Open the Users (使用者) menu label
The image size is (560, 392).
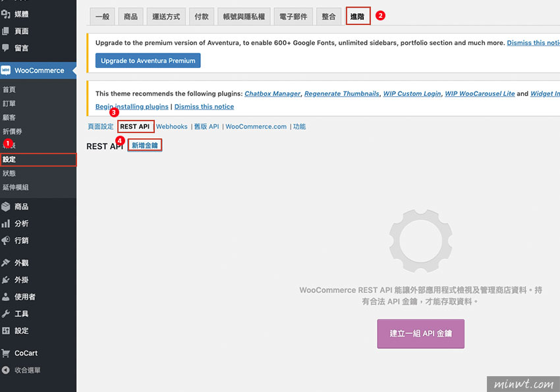point(25,296)
